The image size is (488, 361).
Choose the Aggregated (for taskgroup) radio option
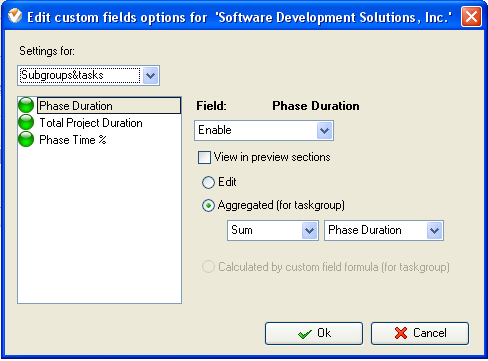pyautogui.click(x=208, y=206)
